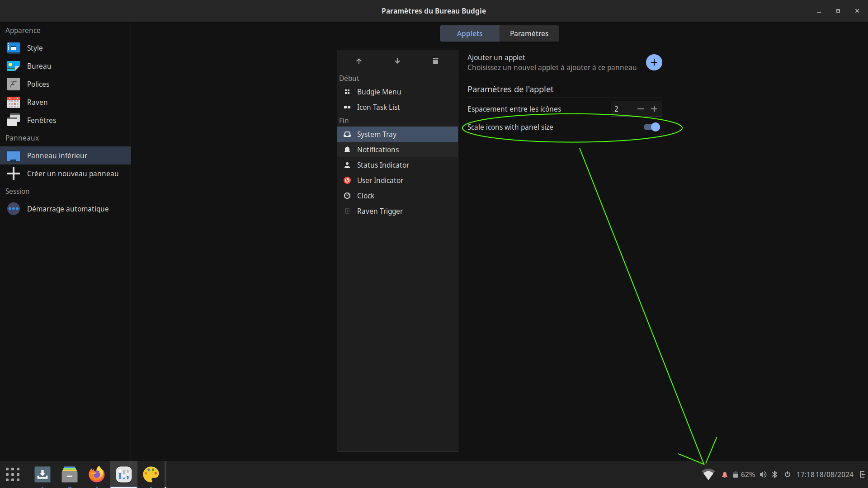
Task: Select the Clock applet entry
Action: (x=366, y=196)
